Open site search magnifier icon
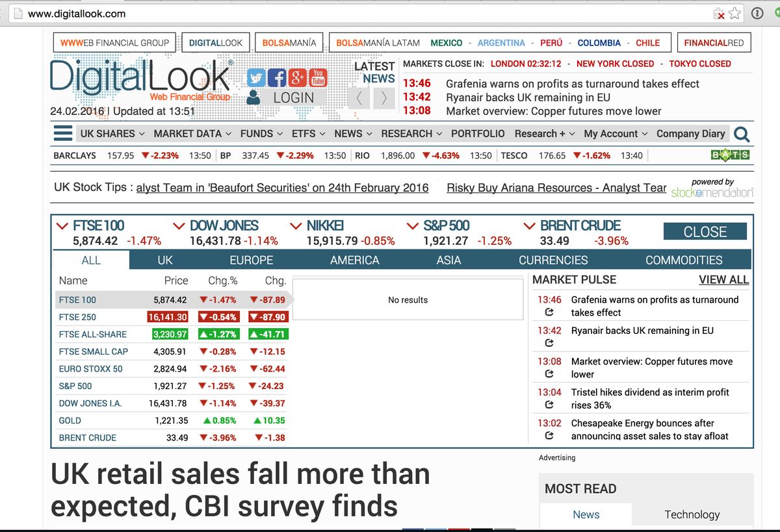780x532 pixels. [741, 134]
